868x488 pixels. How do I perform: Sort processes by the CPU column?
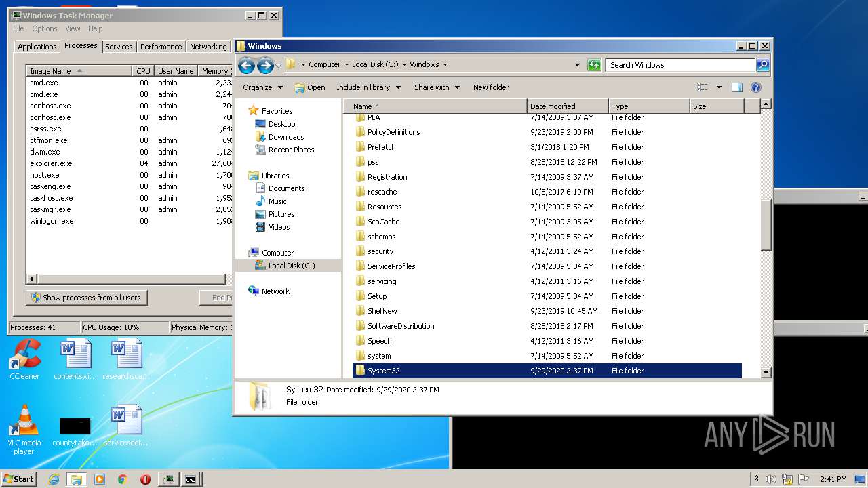coord(143,71)
